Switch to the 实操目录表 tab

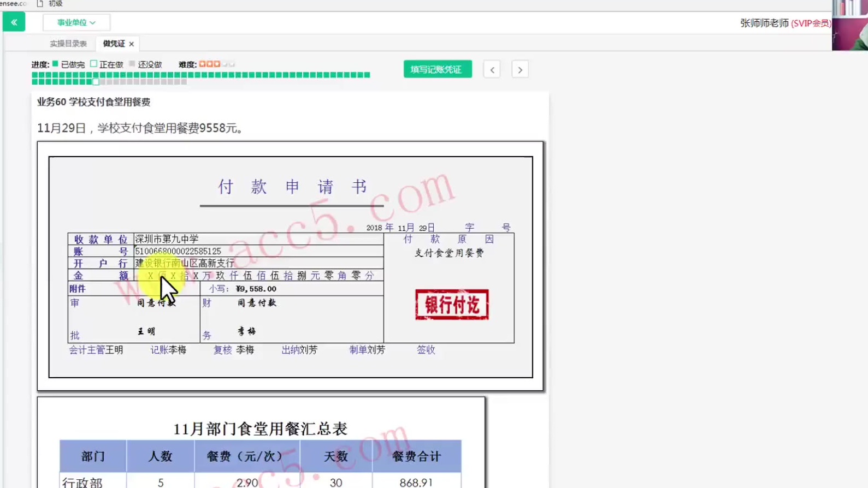[x=68, y=44]
